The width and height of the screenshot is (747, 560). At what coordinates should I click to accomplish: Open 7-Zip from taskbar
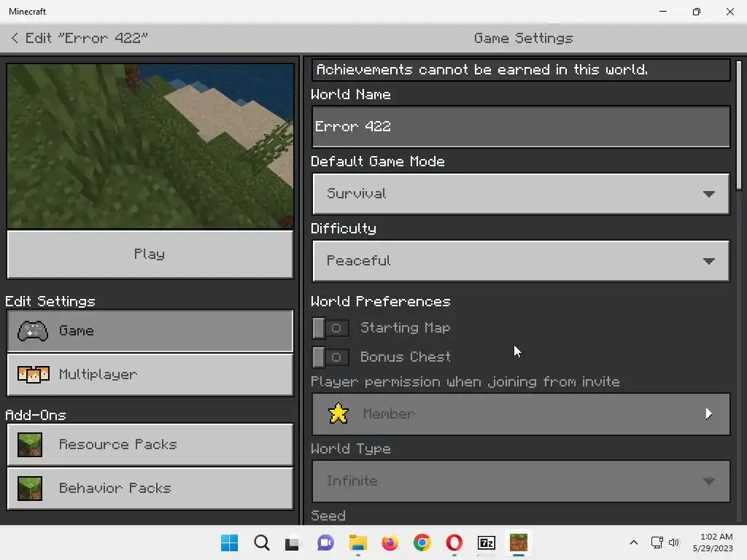pyautogui.click(x=487, y=542)
